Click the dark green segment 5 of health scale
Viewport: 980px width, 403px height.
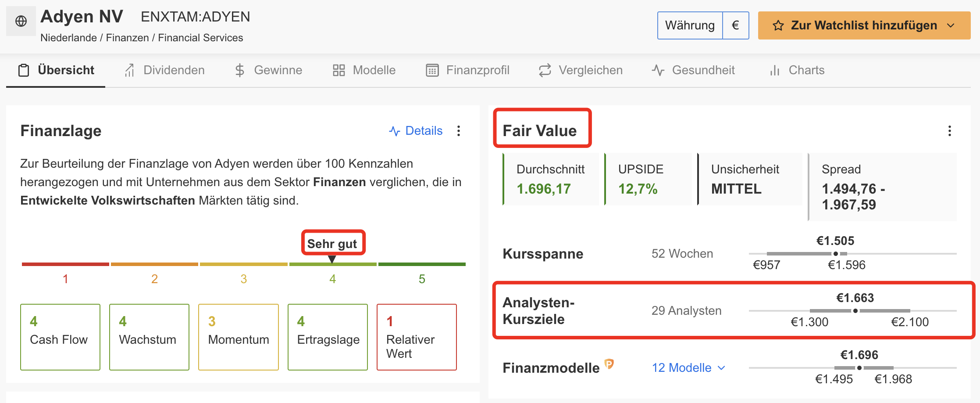(x=422, y=264)
